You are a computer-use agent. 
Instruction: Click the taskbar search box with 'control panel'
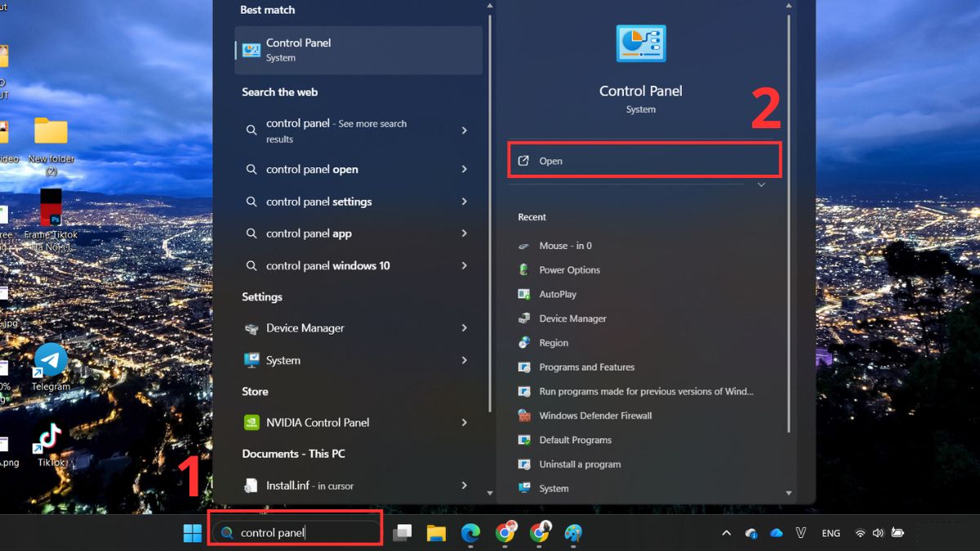point(296,532)
